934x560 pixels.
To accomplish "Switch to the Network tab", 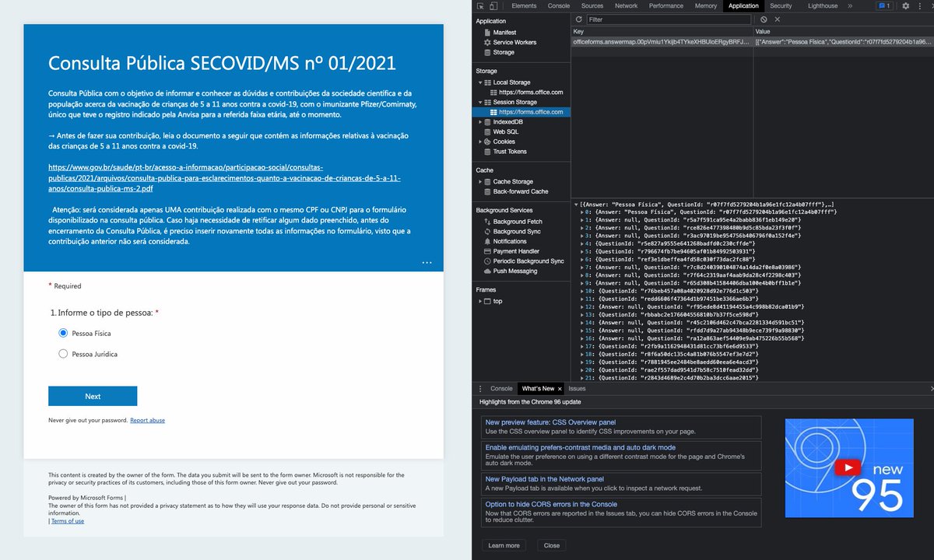I will click(627, 6).
